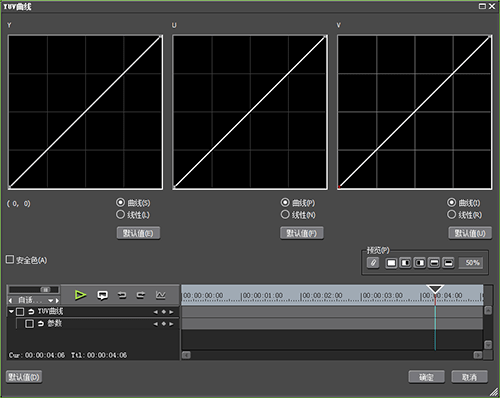
Task: Cancel with the 取消 button
Action: [469, 377]
